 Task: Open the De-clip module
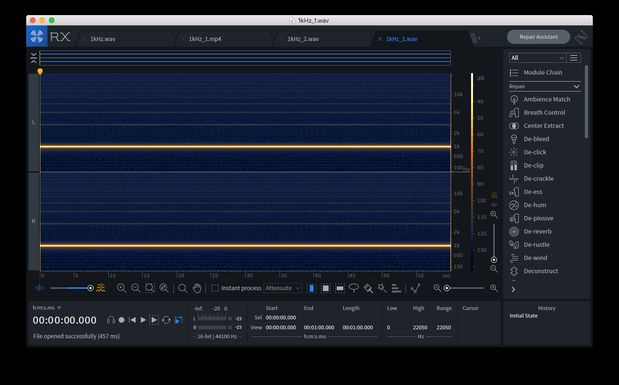click(527, 165)
